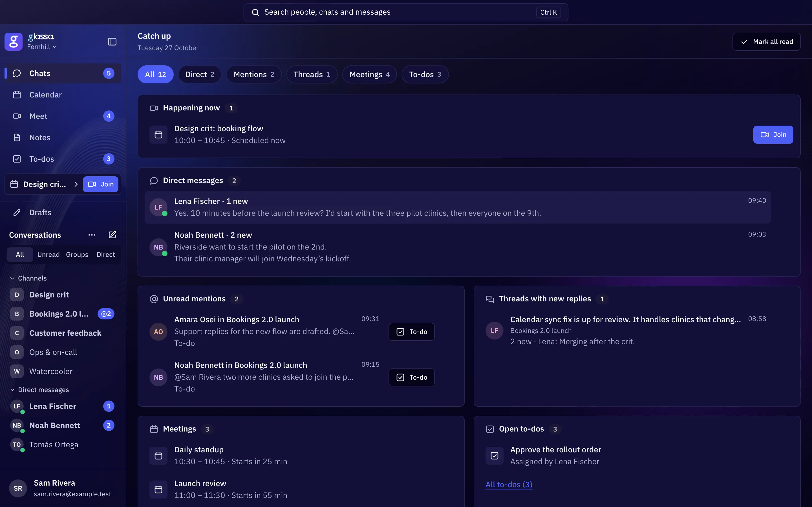Open Notes from the sidebar
This screenshot has height=507, width=812.
pyautogui.click(x=63, y=137)
